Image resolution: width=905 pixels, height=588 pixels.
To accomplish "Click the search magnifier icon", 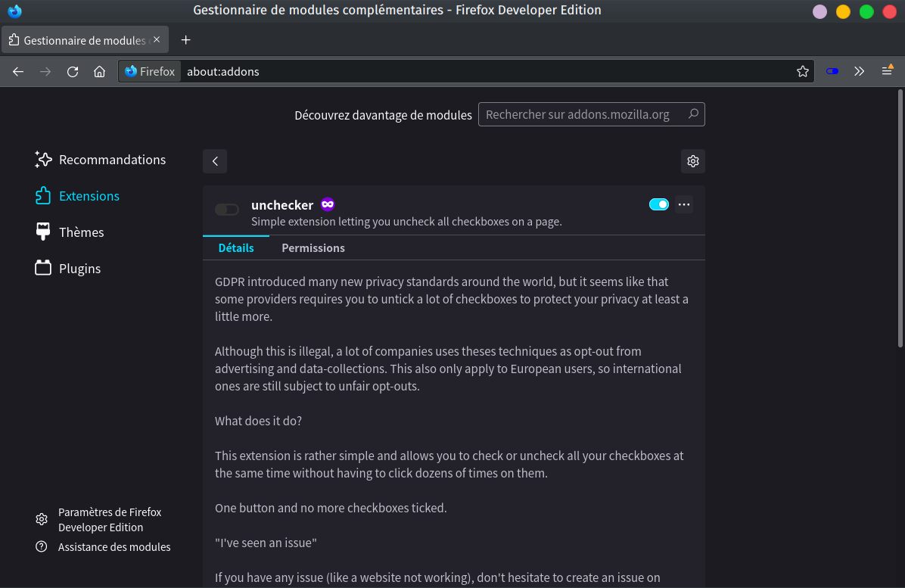I will coord(693,114).
